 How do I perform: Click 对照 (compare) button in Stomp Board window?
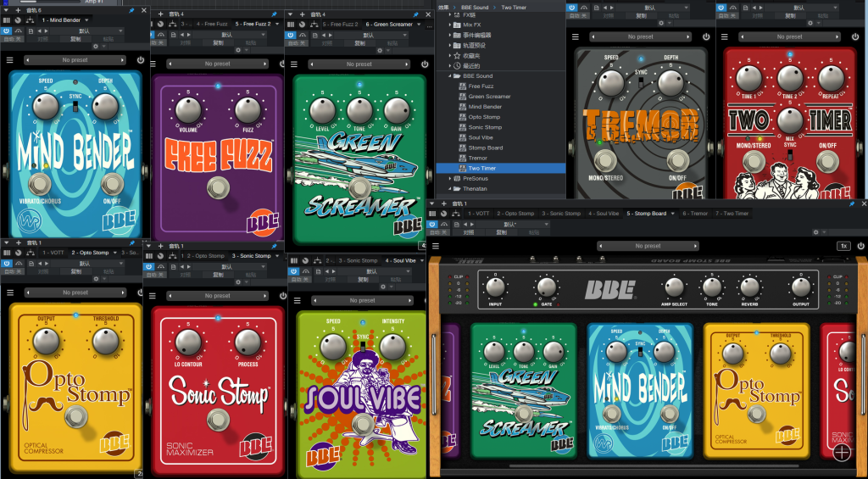pyautogui.click(x=468, y=232)
